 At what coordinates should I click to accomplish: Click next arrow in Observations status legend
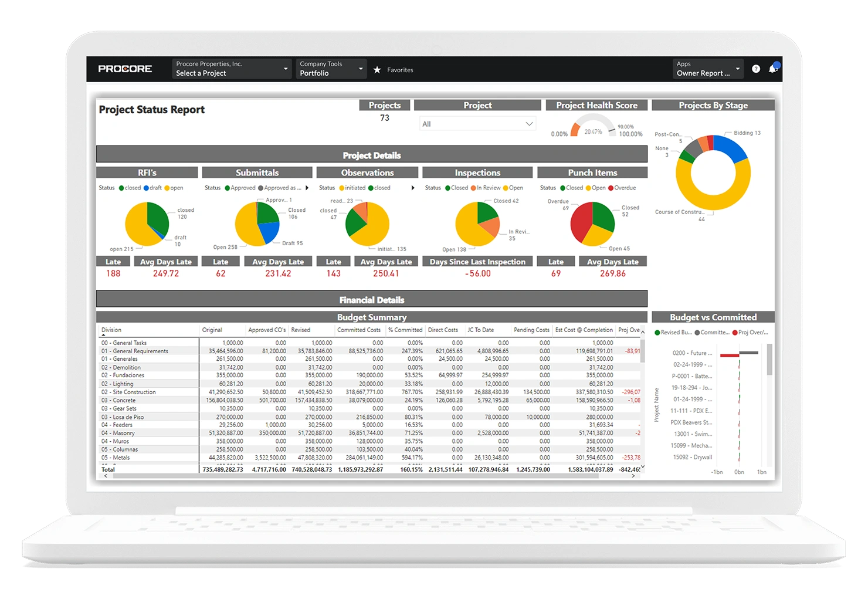(x=413, y=188)
